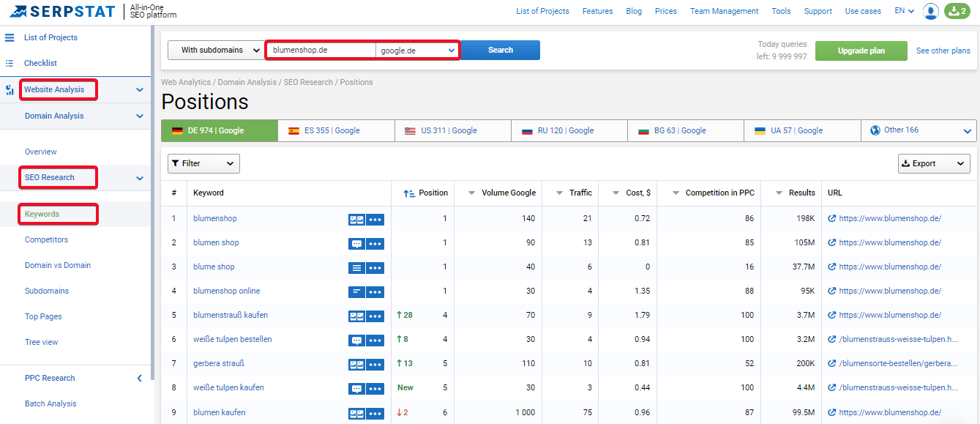Click the hamburger icon beside List of Projects
Screen dimensions: 980x424
(x=10, y=37)
